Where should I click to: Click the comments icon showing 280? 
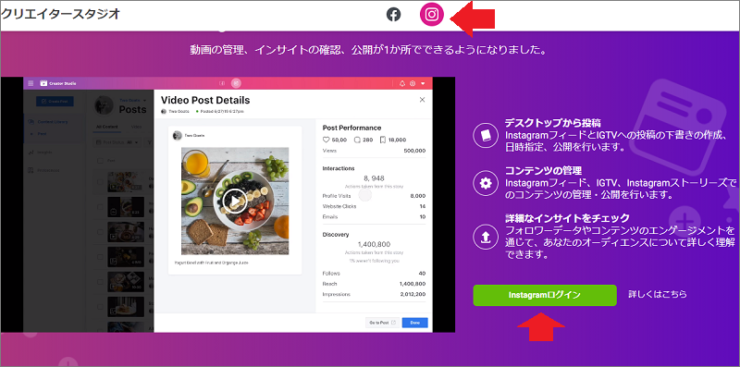tap(357, 140)
